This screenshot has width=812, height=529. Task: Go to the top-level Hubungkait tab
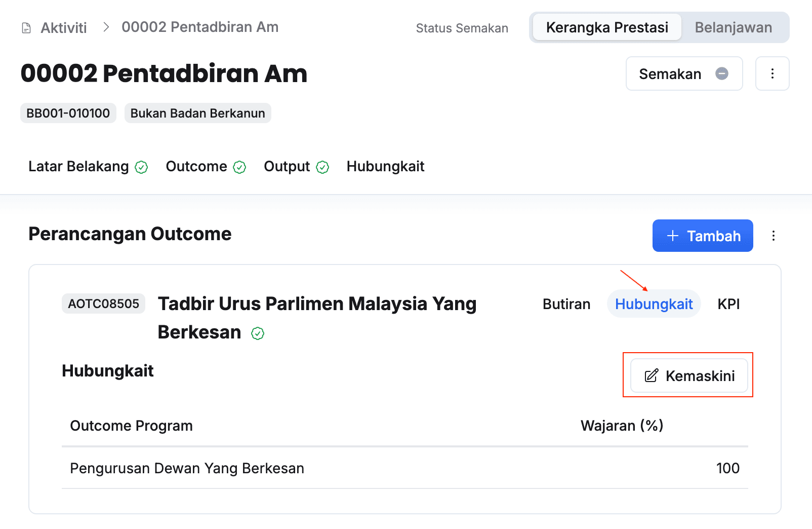(385, 166)
